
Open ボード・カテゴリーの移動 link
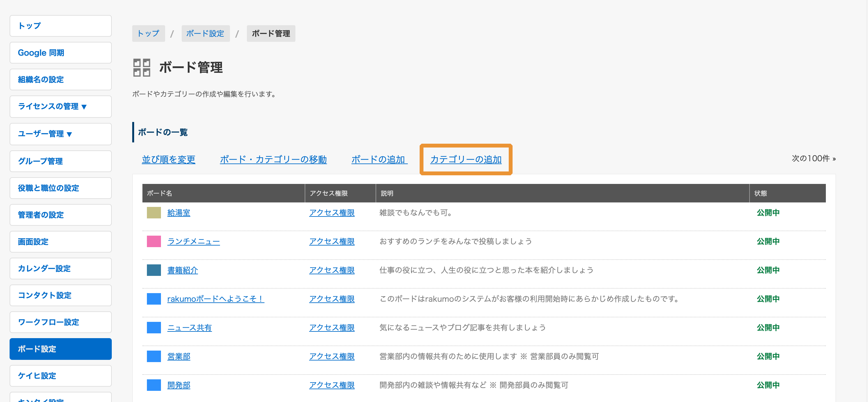[x=273, y=159]
